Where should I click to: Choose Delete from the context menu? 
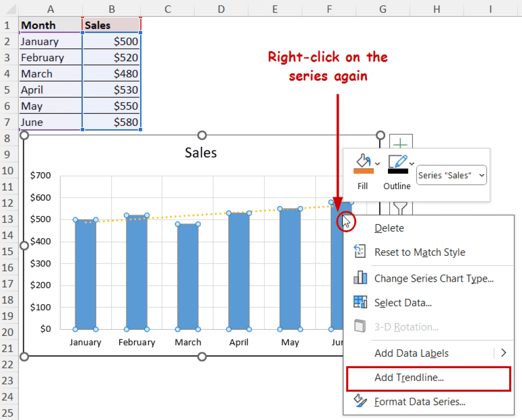[389, 228]
